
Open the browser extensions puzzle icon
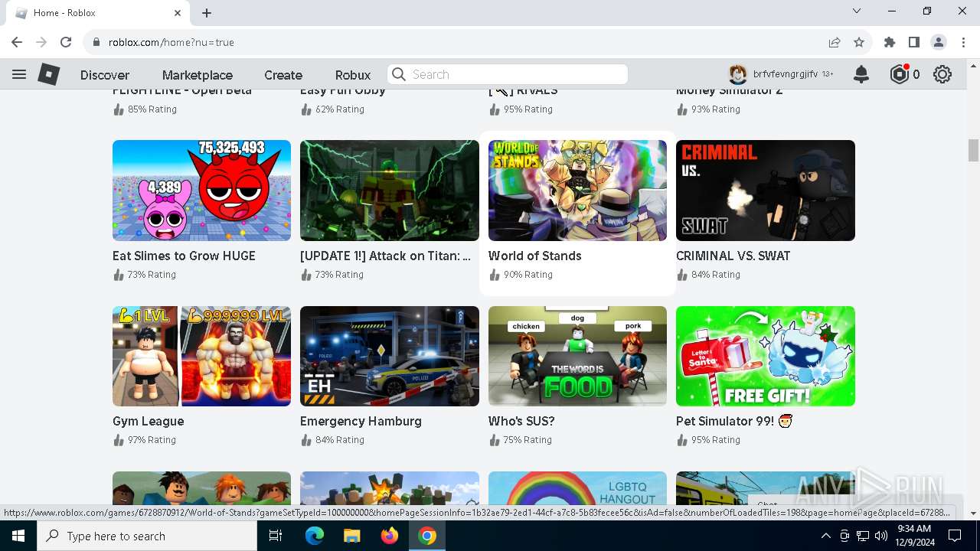point(890,42)
